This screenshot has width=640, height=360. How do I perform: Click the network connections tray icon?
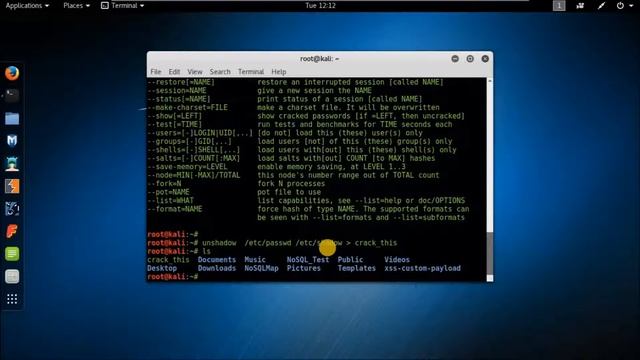click(580, 6)
